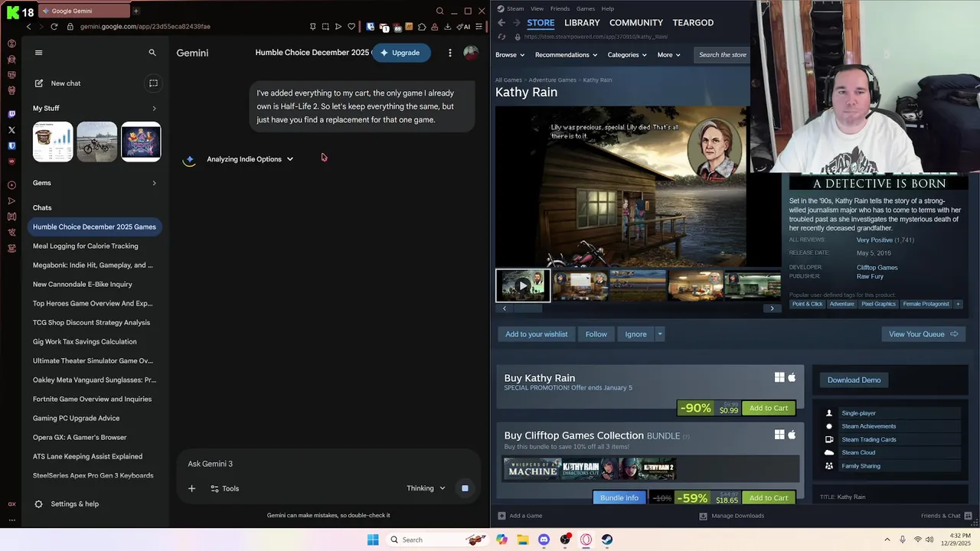Click the Upgrade button in Gemini
980x551 pixels.
tap(400, 53)
